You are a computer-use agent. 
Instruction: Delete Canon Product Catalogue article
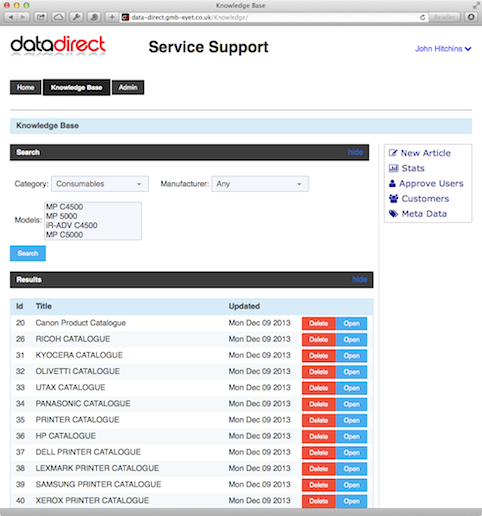pyautogui.click(x=319, y=323)
